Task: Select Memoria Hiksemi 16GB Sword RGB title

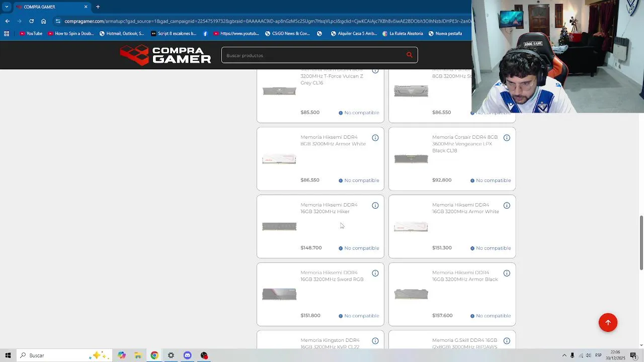Action: tap(332, 276)
